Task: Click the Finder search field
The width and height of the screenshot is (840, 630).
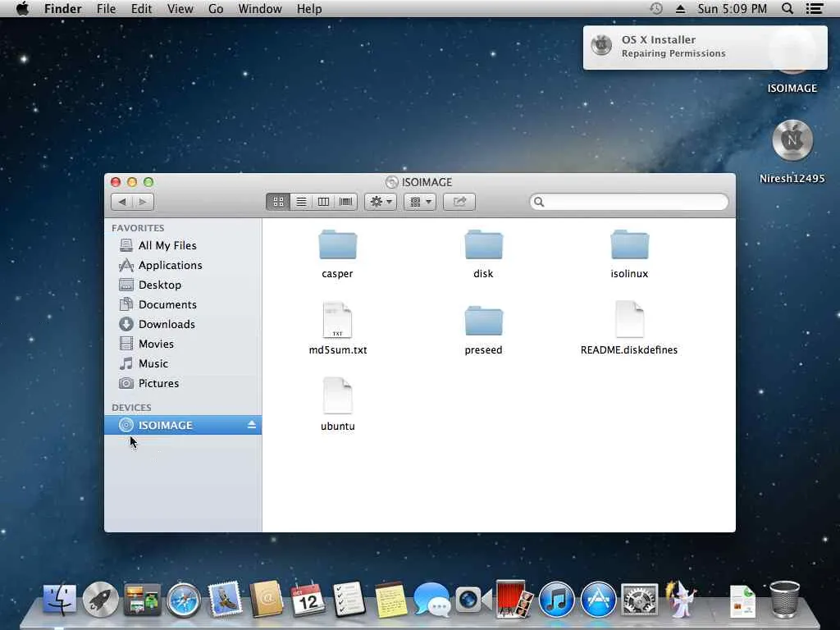Action: point(630,202)
